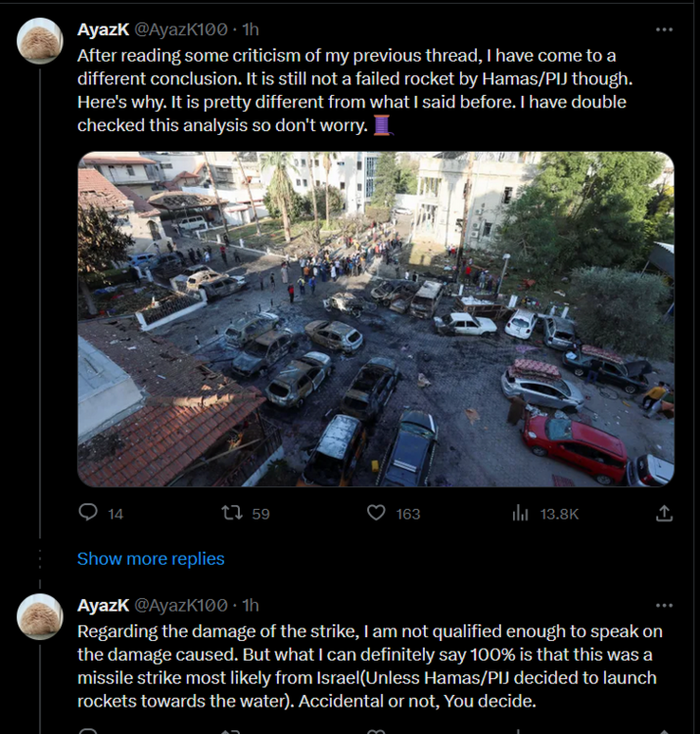Open more options menu on first tweet
700x734 pixels.
coord(664,29)
